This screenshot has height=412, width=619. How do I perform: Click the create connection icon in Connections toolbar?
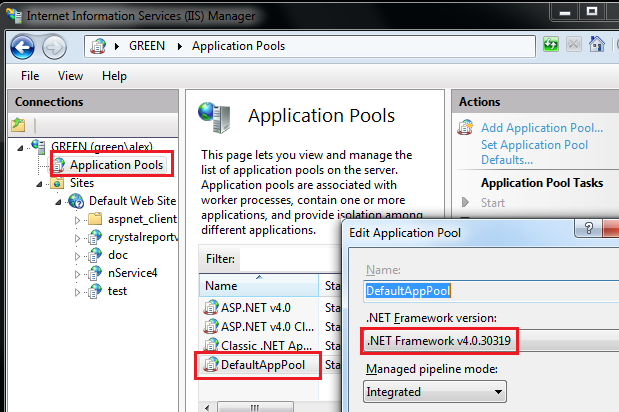(x=18, y=125)
